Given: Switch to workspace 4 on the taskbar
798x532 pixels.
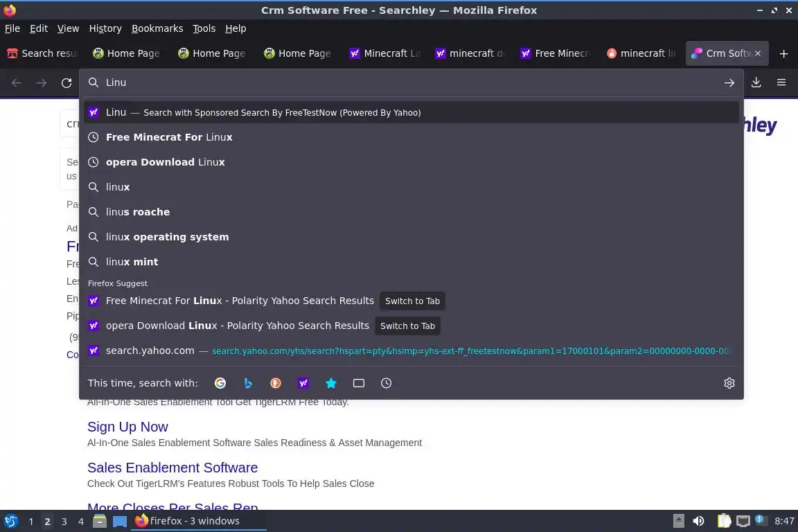Looking at the screenshot, I should click(81, 522).
